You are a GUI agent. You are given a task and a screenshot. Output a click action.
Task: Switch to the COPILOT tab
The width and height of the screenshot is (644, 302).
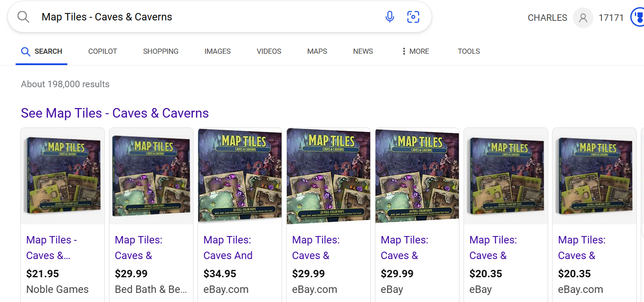[103, 51]
